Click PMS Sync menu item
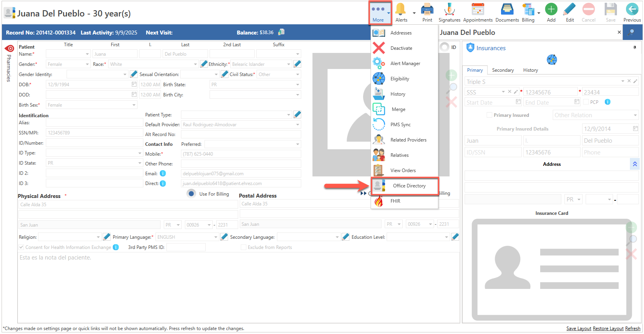 tap(404, 125)
